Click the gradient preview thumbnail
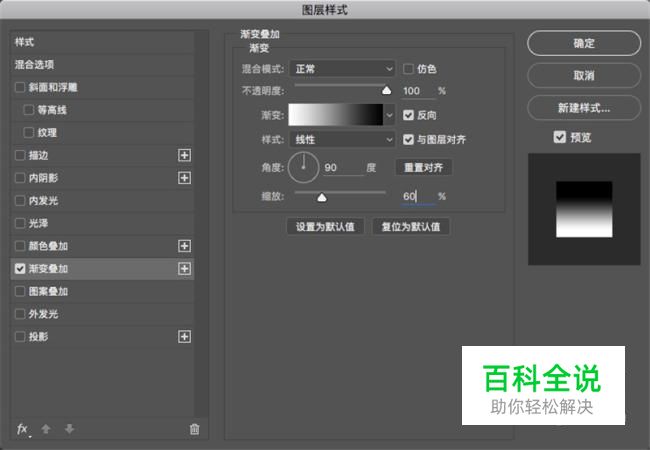650x450 pixels. (x=584, y=209)
